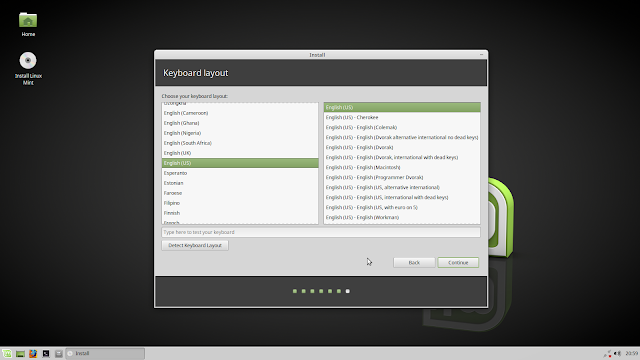The width and height of the screenshot is (640, 360).
Task: Open the Linux Mint start menu
Action: (7, 353)
